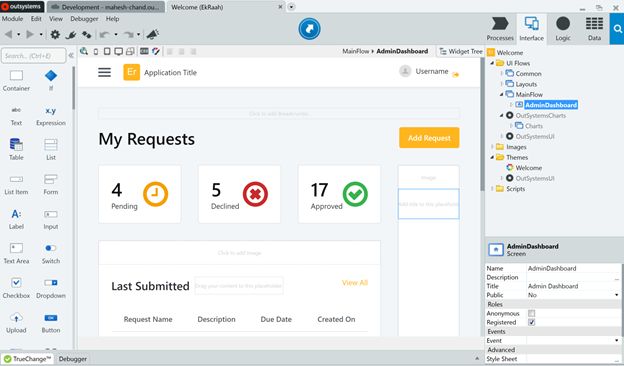624x366 pixels.
Task: Select the Container widget
Action: pos(16,81)
